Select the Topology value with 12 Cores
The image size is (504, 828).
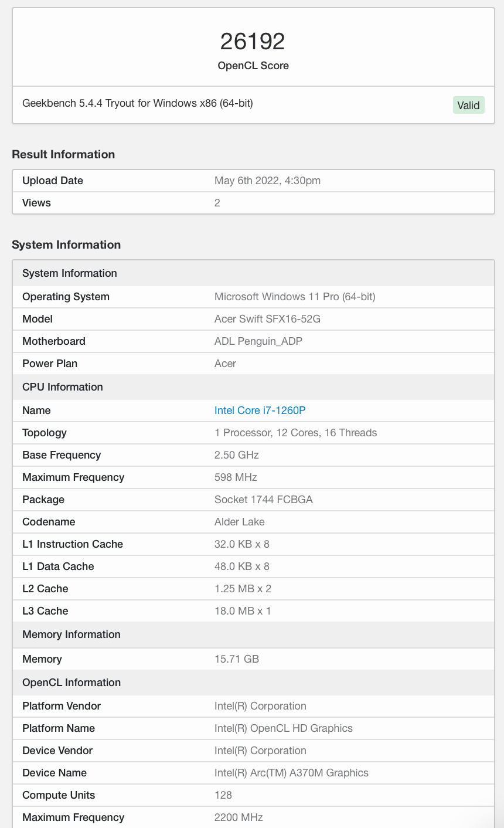[x=296, y=433]
